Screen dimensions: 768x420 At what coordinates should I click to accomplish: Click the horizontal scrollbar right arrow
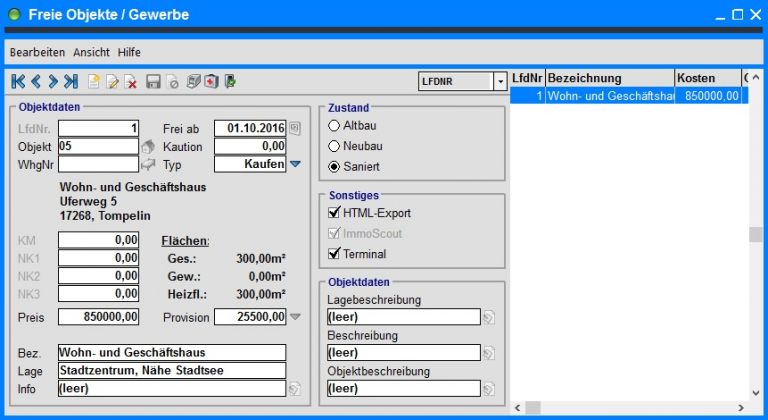[x=741, y=408]
